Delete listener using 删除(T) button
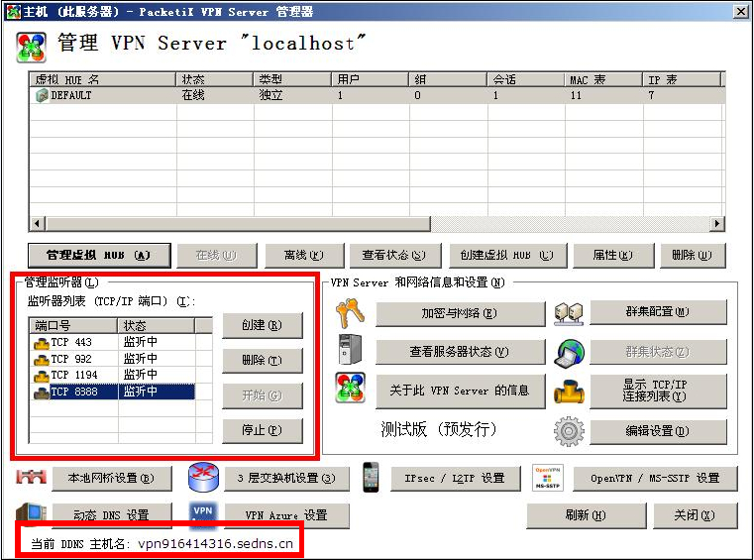The image size is (754, 560). (263, 360)
